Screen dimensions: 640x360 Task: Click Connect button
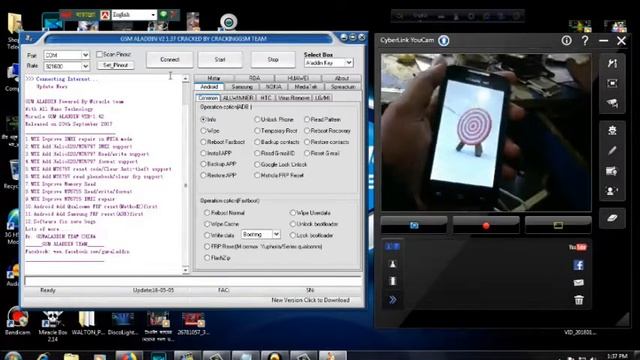[x=170, y=60]
